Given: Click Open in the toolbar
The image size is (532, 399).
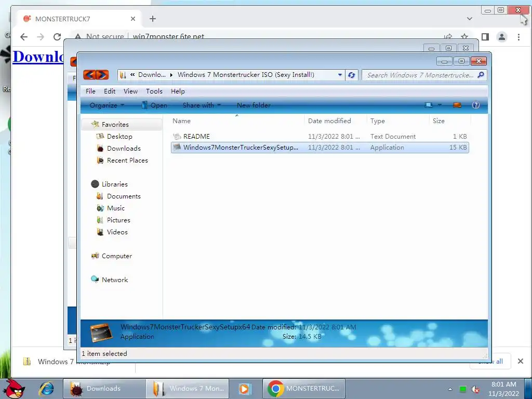Looking at the screenshot, I should click(x=154, y=105).
